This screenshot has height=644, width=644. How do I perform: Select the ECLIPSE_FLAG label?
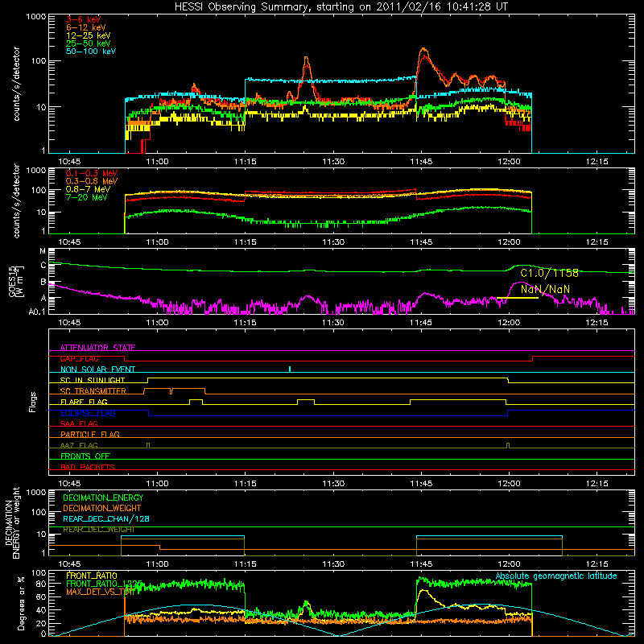88,413
